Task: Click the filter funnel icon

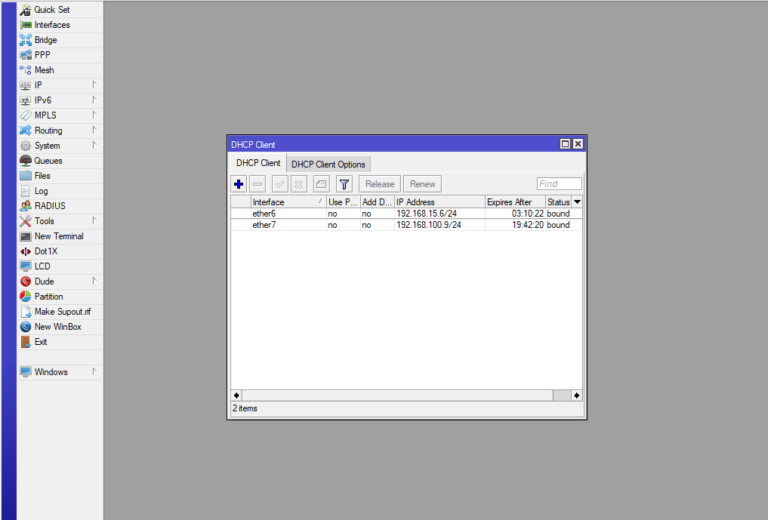Action: (x=344, y=184)
